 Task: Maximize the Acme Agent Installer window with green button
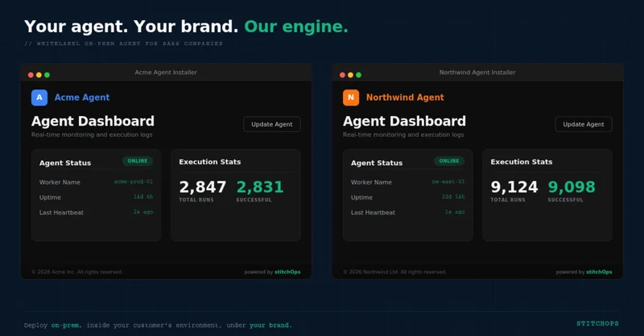pyautogui.click(x=47, y=75)
